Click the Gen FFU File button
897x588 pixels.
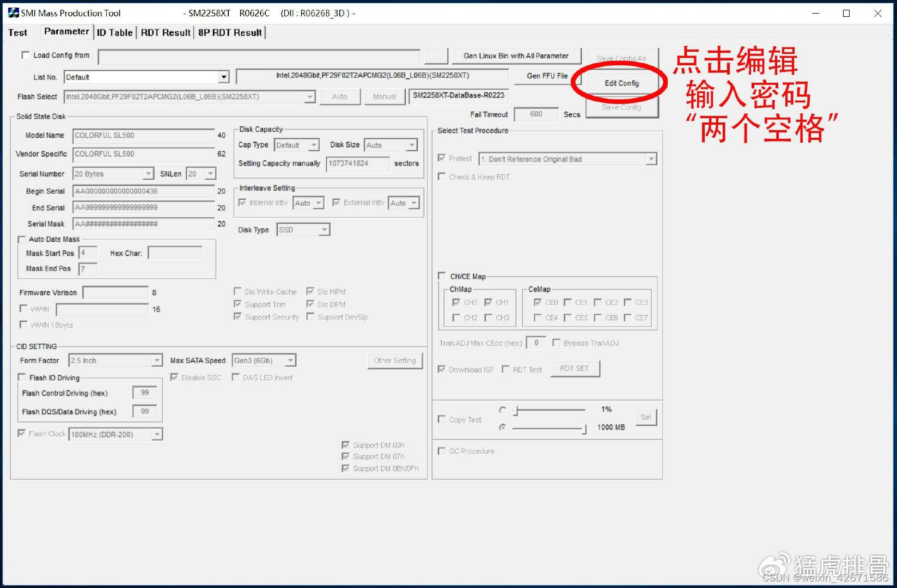[547, 76]
